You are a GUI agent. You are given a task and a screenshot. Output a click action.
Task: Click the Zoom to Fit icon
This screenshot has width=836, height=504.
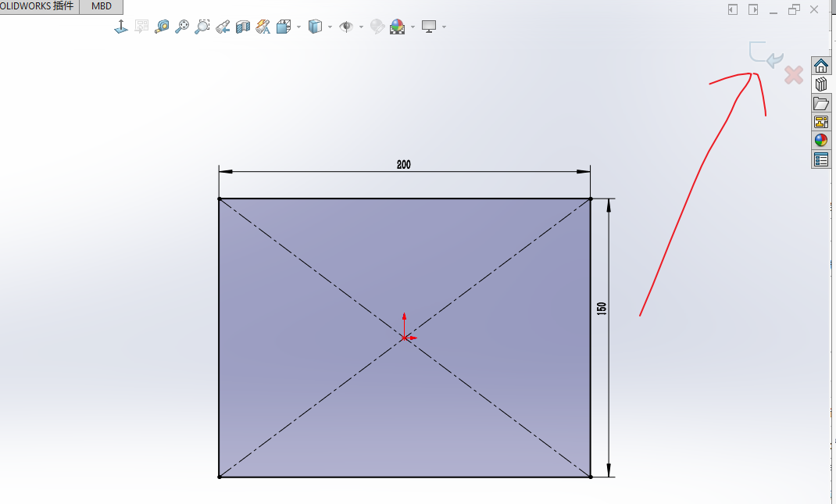tap(181, 26)
